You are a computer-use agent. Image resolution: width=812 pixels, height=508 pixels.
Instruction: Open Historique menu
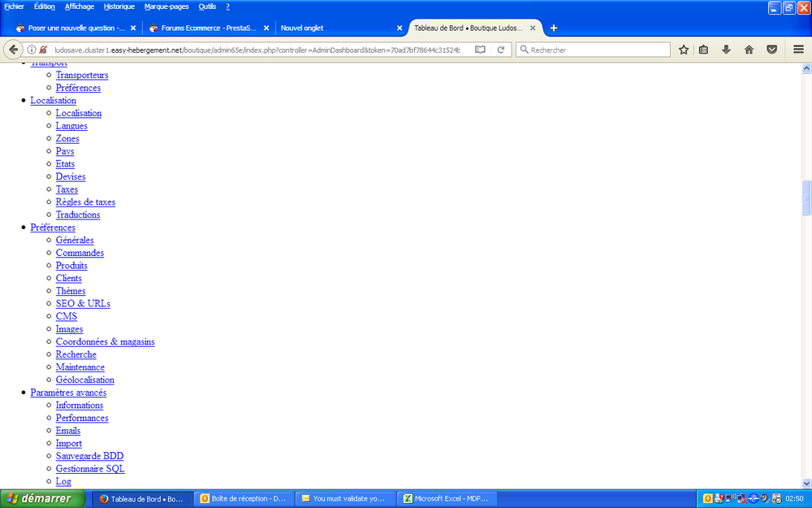tap(119, 7)
